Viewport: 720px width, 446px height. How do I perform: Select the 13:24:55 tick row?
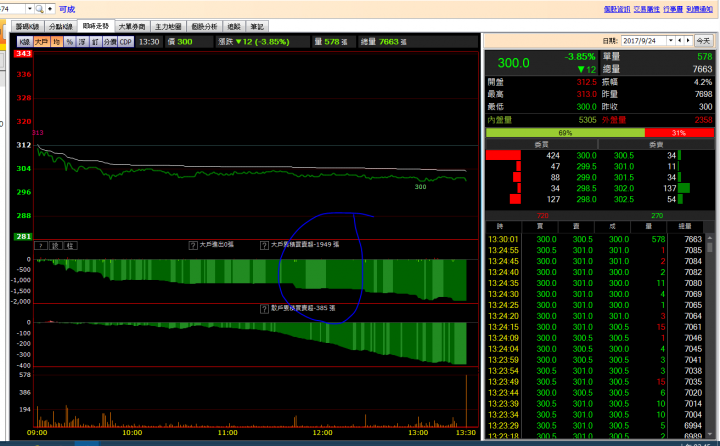click(x=595, y=250)
